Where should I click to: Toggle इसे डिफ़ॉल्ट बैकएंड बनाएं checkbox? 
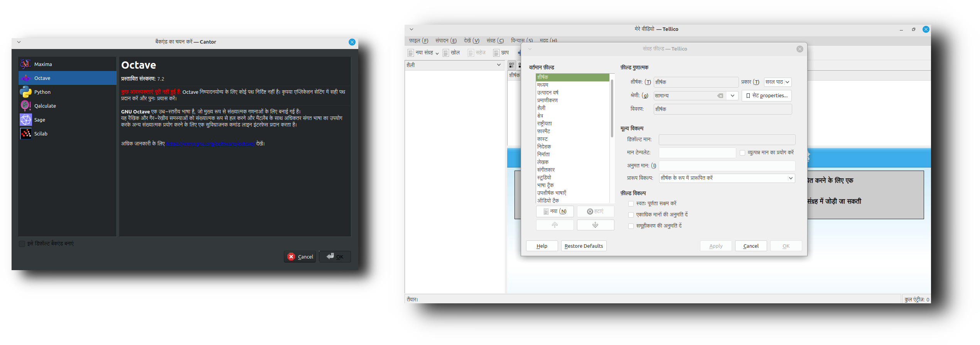(22, 244)
